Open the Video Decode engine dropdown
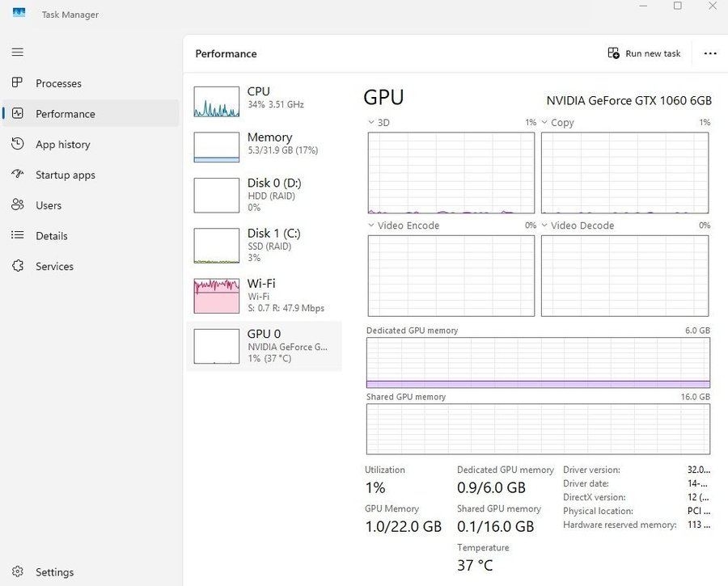This screenshot has width=728, height=586. point(544,226)
